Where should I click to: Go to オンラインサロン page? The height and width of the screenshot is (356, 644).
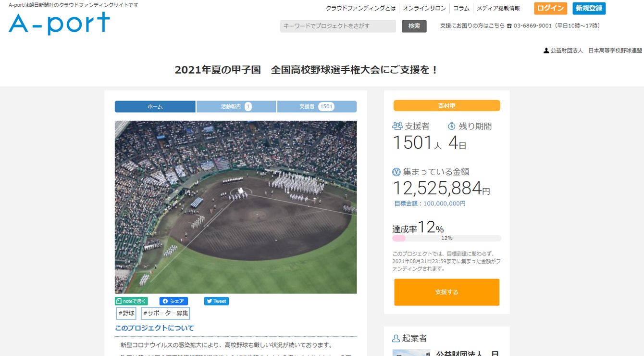425,8
